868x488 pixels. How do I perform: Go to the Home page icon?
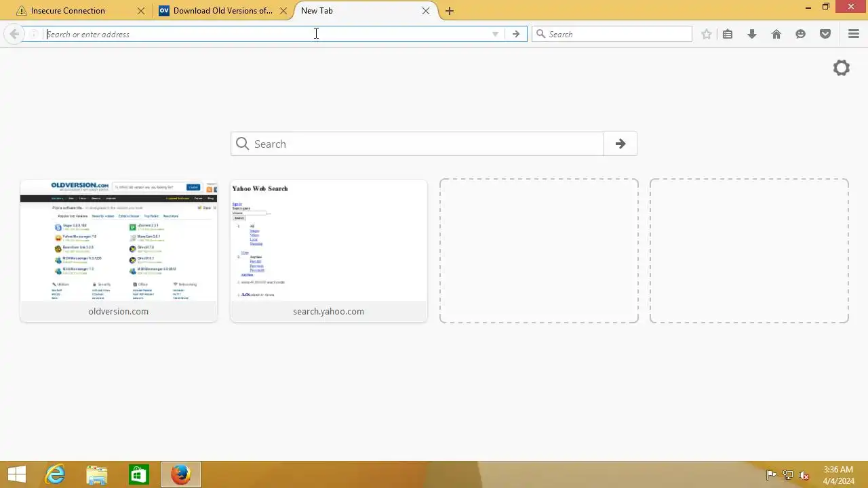coord(776,34)
